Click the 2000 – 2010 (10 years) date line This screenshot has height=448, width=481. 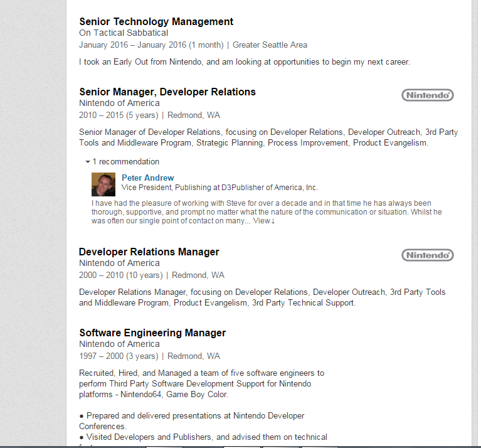tap(152, 275)
